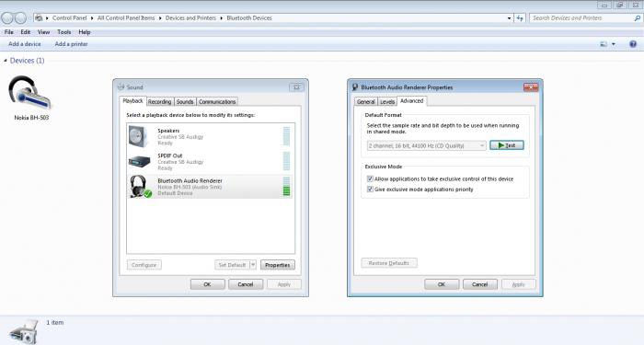
Task: Switch to the Recording tab
Action: point(159,102)
